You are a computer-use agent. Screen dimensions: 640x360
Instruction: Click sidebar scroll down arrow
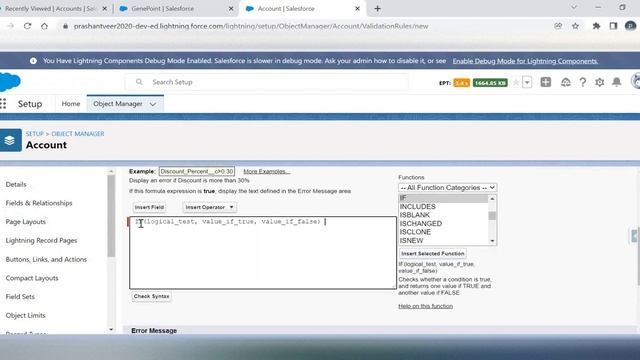tap(111, 329)
